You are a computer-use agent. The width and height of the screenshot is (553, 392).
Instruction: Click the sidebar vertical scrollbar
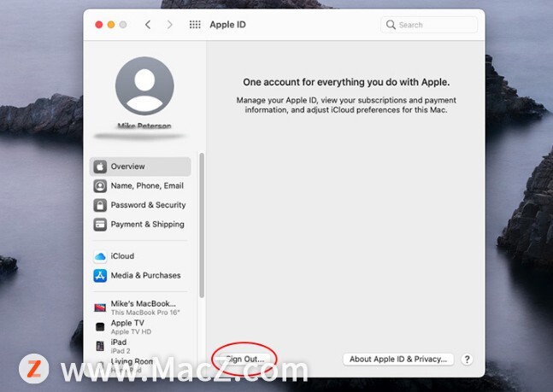202,225
